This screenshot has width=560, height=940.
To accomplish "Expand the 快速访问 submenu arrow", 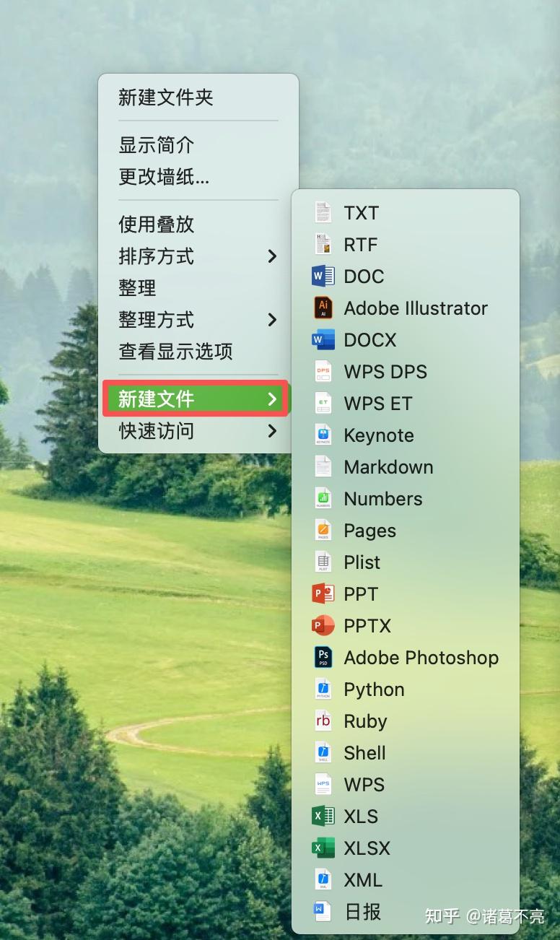I will 272,431.
